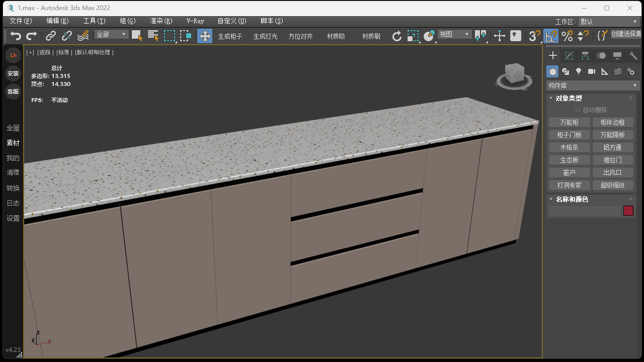Click the 生成柜子 toolbar button
This screenshot has width=644, height=362.
230,36
